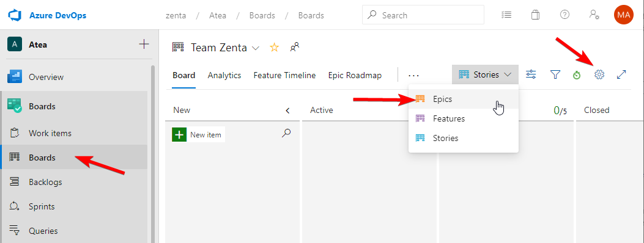The width and height of the screenshot is (644, 243).
Task: Open the more options ellipsis
Action: tap(413, 75)
